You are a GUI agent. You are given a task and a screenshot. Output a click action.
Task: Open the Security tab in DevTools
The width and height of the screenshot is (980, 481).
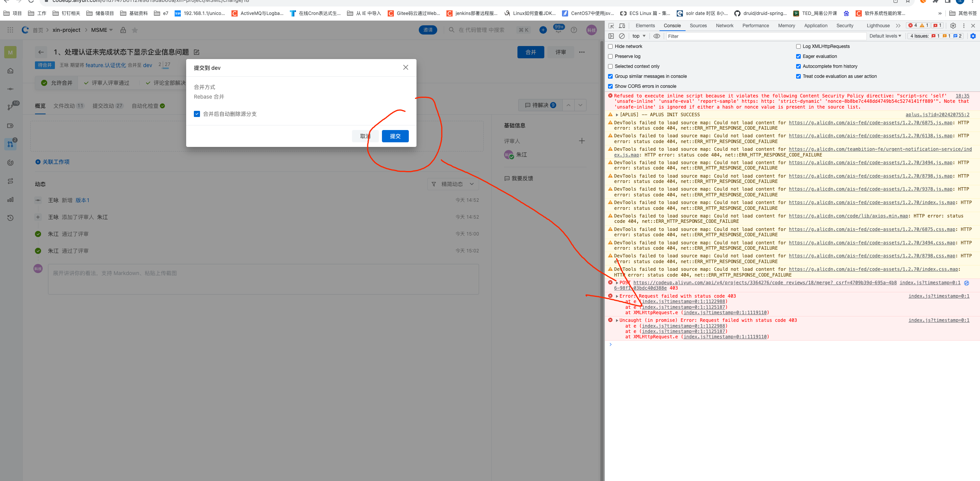pyautogui.click(x=845, y=26)
